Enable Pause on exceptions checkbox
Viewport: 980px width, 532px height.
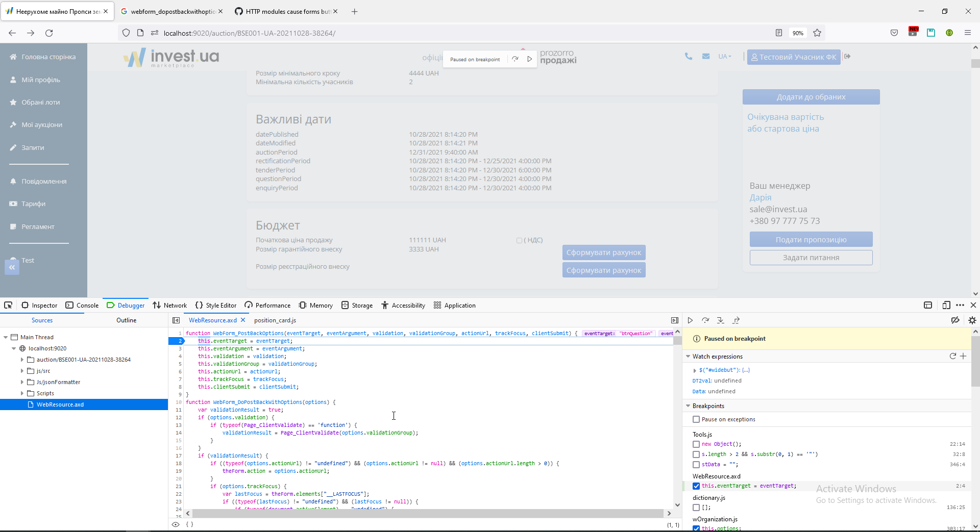(x=696, y=419)
